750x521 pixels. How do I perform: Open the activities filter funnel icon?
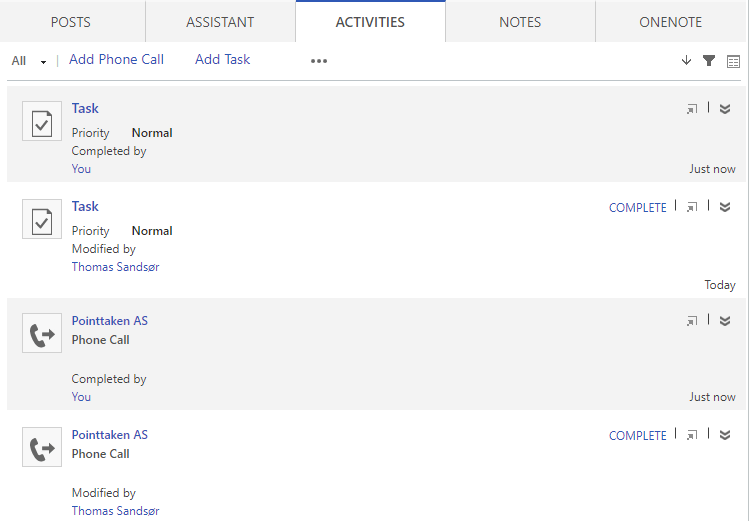pos(709,61)
